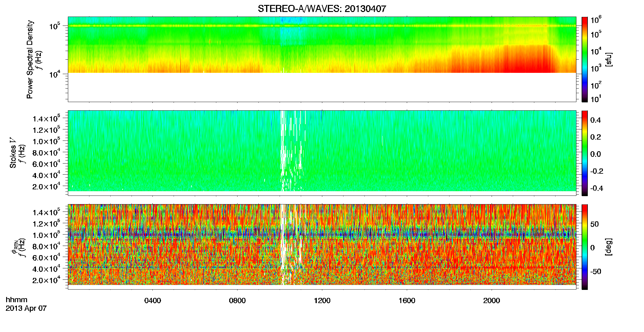Click the [sfu] colorbar unit label
Viewport: 644px width, 332px height.
[x=609, y=60]
